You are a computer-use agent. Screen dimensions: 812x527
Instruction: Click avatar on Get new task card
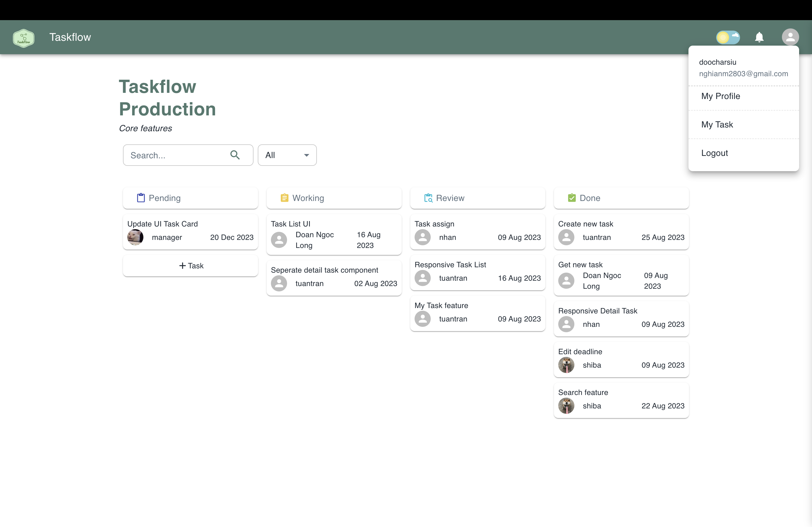pos(566,281)
